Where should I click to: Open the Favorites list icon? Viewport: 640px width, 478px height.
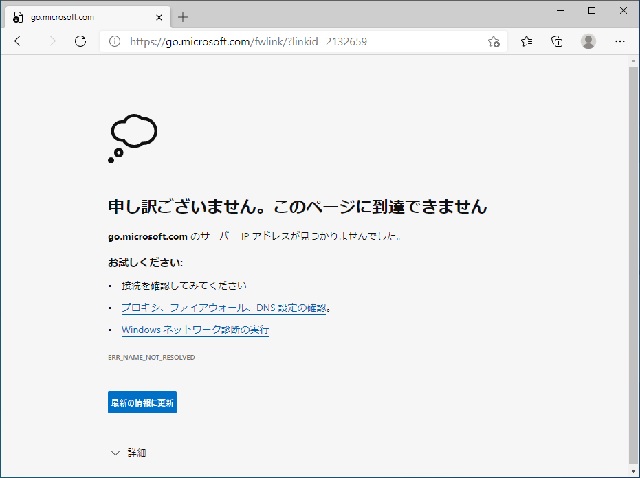pos(526,41)
